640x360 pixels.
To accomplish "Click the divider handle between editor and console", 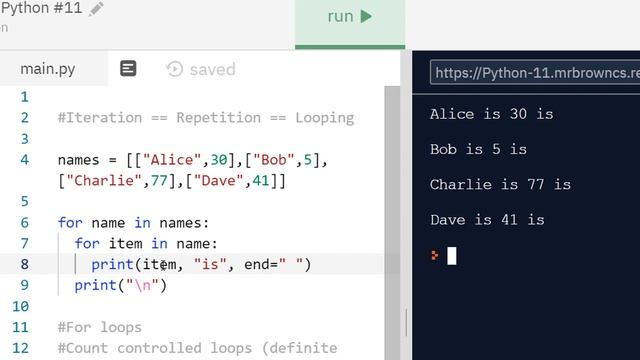I will pos(406,322).
